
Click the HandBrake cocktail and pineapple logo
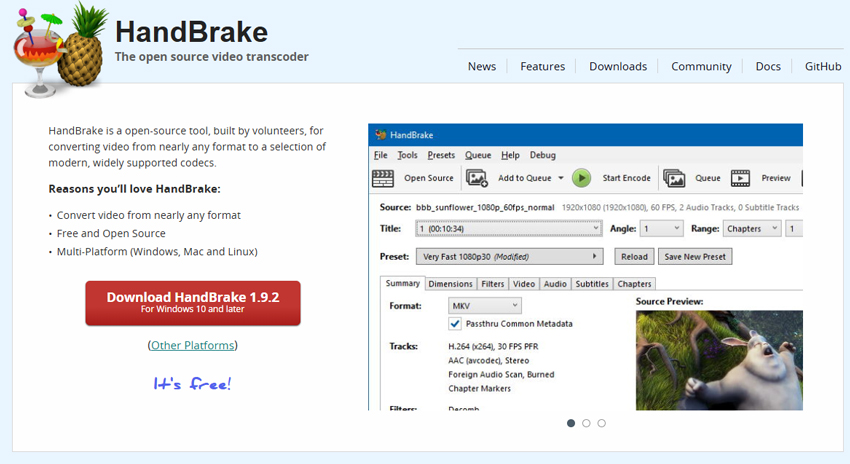(x=60, y=50)
